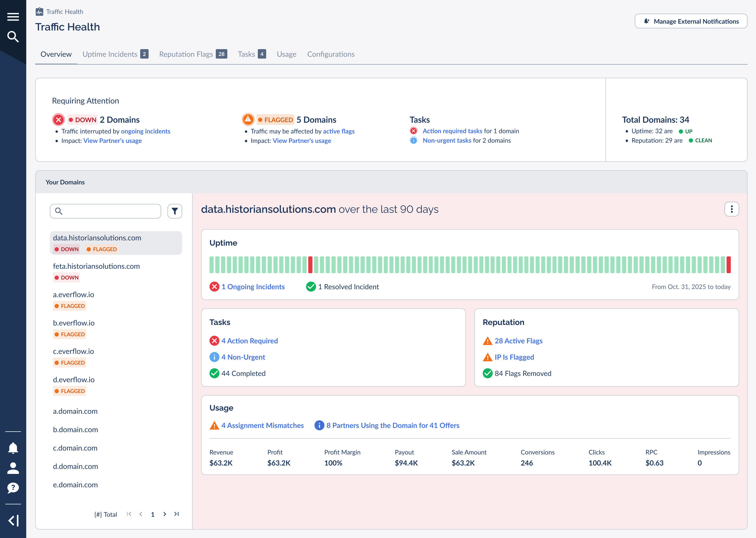The height and width of the screenshot is (538, 756).
Task: Click the blue info icon beside Non-urgent tasks
Action: [x=414, y=141]
